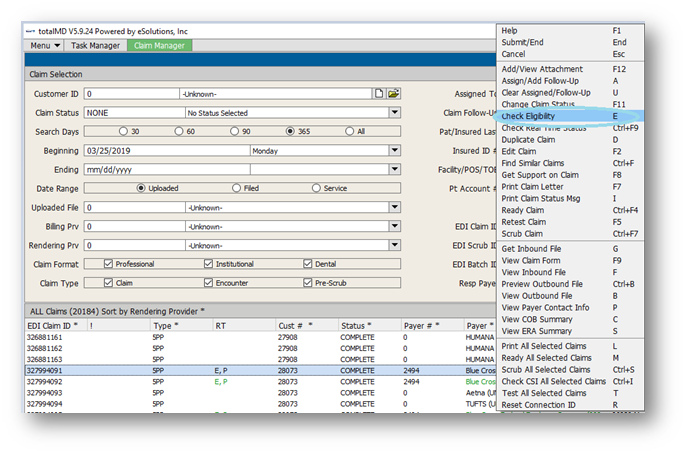Uncheck the Professional claim format checkbox
This screenshot has width=687, height=455.
108,263
